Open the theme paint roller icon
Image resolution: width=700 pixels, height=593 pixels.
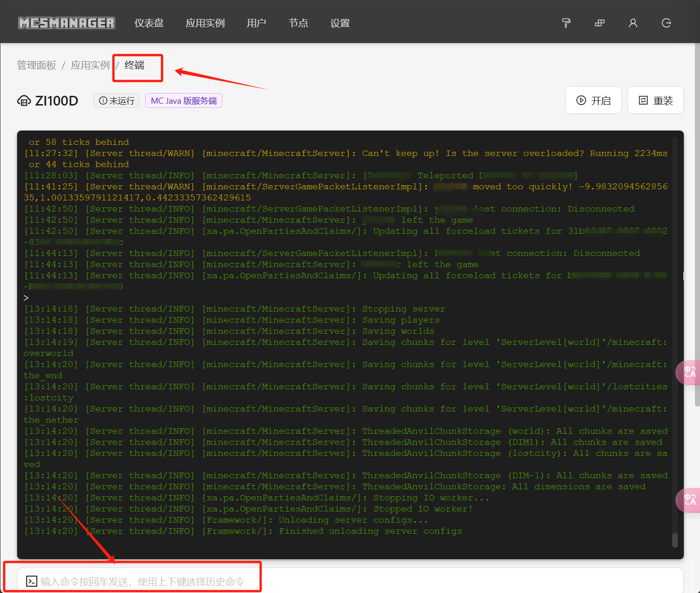566,23
